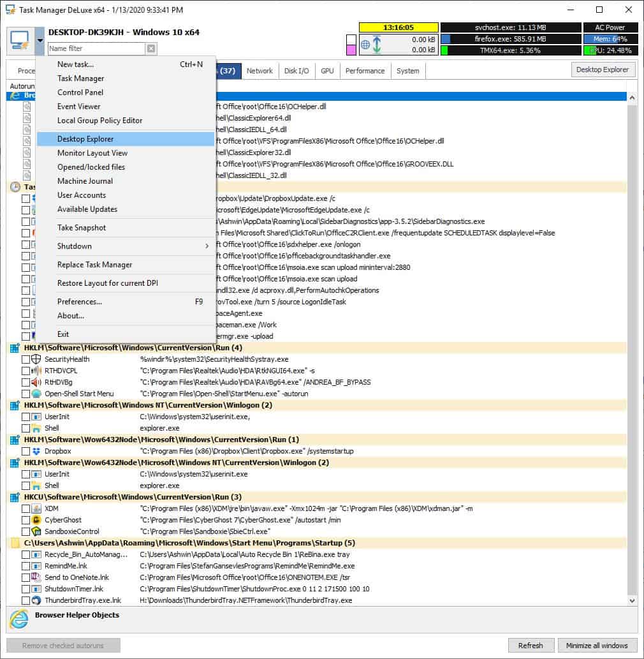Click the Open-Shell Start Menu globe icon

pyautogui.click(x=36, y=394)
